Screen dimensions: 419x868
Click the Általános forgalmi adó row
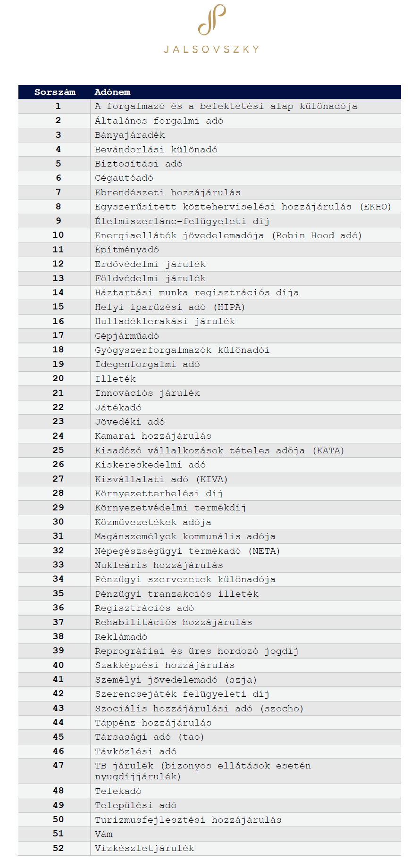209,121
